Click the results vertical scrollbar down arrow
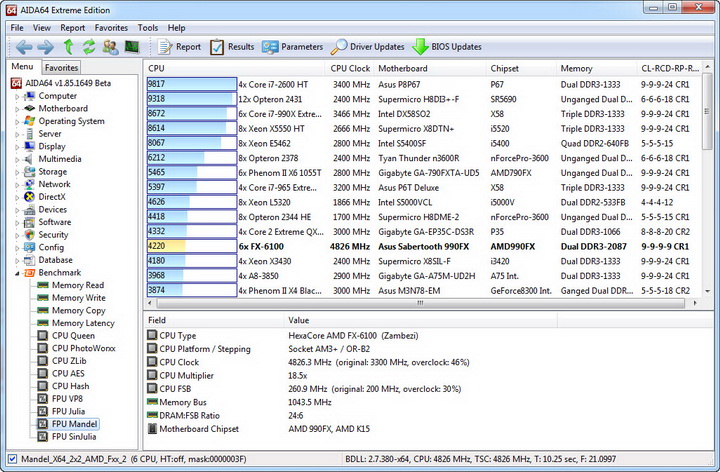 707,291
